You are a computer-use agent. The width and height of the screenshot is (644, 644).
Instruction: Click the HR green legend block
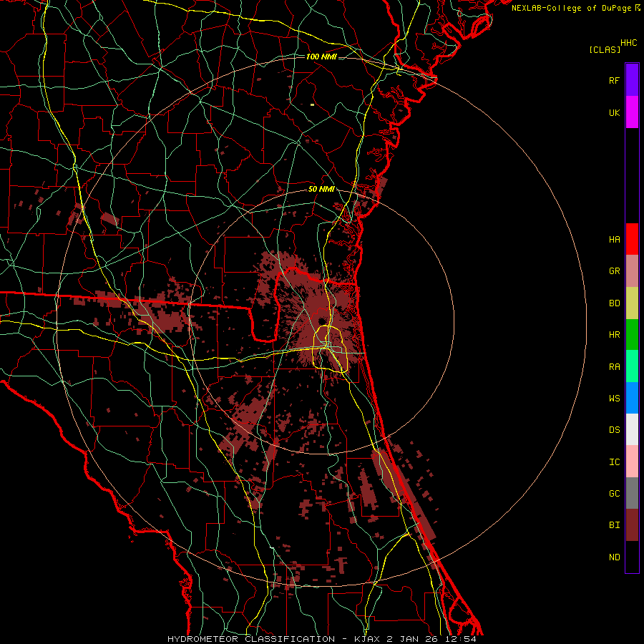pyautogui.click(x=632, y=334)
